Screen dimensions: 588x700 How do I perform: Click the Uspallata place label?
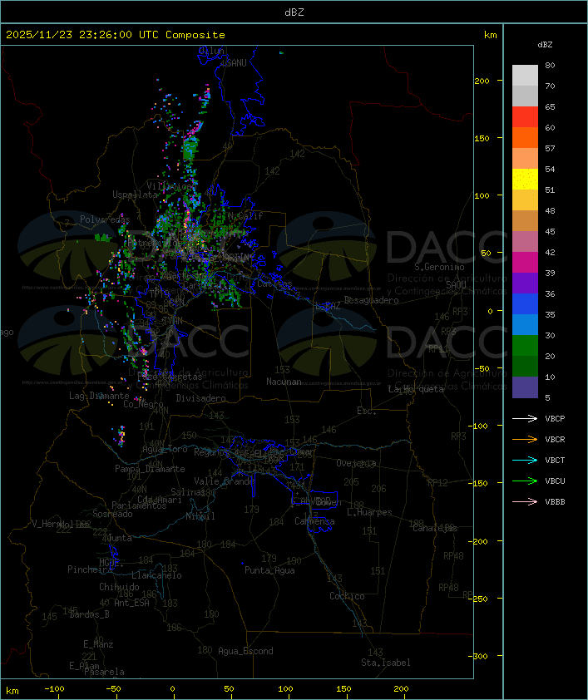135,195
